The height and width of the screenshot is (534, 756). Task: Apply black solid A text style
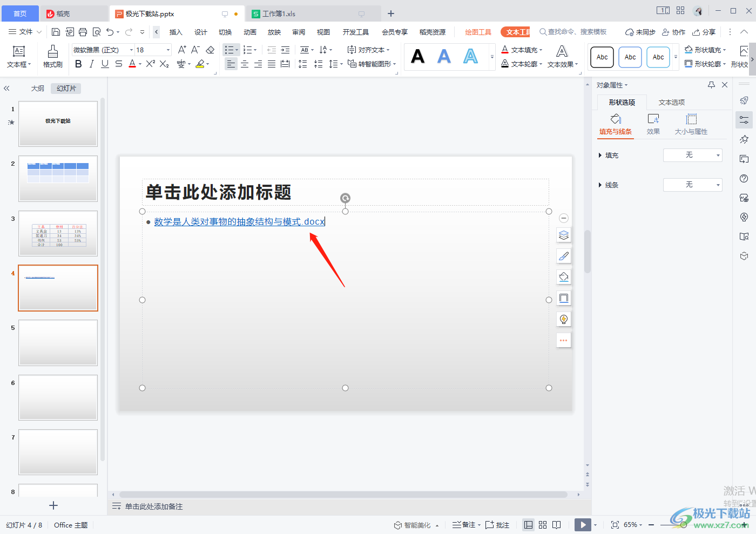(x=418, y=56)
